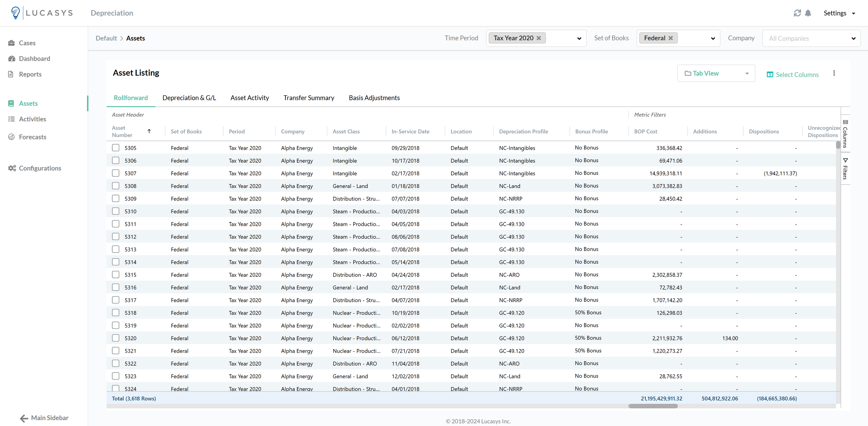Tick the checkbox for asset 5320
The image size is (868, 426).
tap(116, 338)
